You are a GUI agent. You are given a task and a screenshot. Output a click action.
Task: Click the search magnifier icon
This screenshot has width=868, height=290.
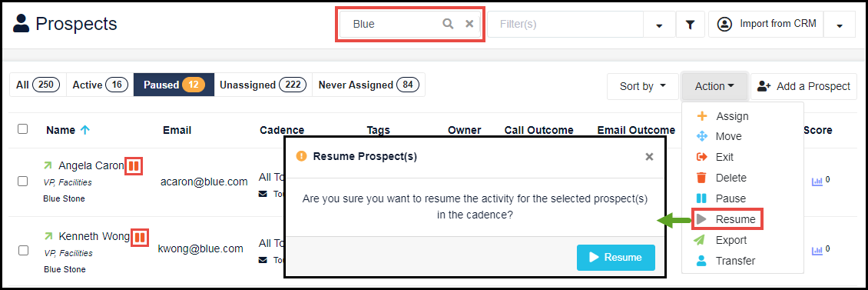(x=448, y=24)
